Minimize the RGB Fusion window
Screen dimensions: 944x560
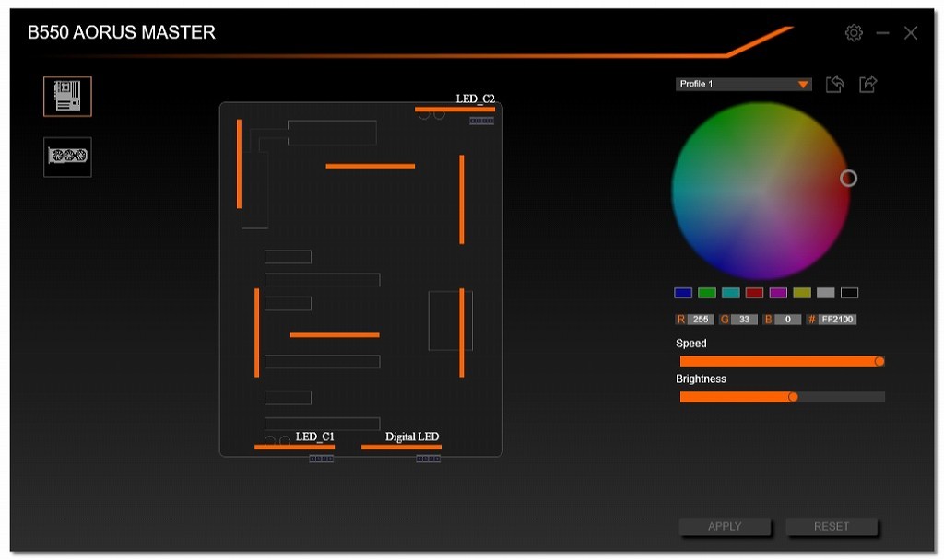882,33
